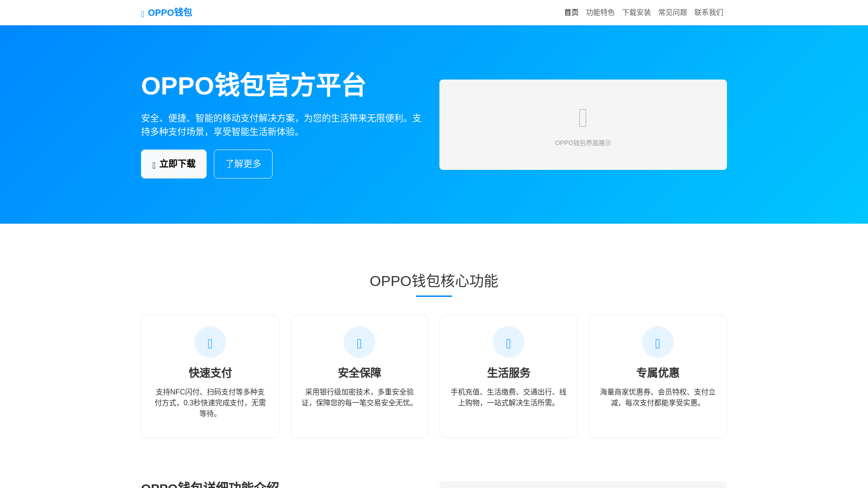Click the OPPO钱包核心功能 section heading
This screenshot has width=868, height=488.
click(434, 281)
